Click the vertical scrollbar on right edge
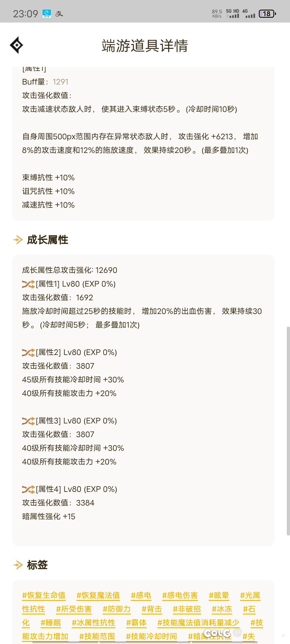Screen dimensions: 290x644 pos(288,377)
